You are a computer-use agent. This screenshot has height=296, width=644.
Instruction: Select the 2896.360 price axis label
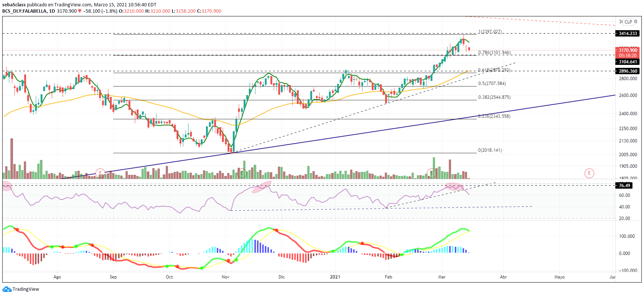click(628, 71)
